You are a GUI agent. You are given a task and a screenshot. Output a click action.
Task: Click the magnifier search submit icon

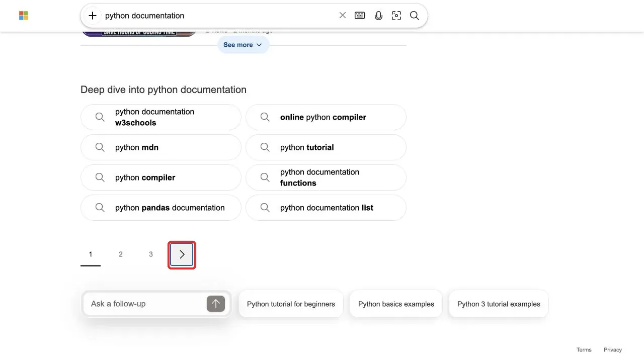[415, 16]
